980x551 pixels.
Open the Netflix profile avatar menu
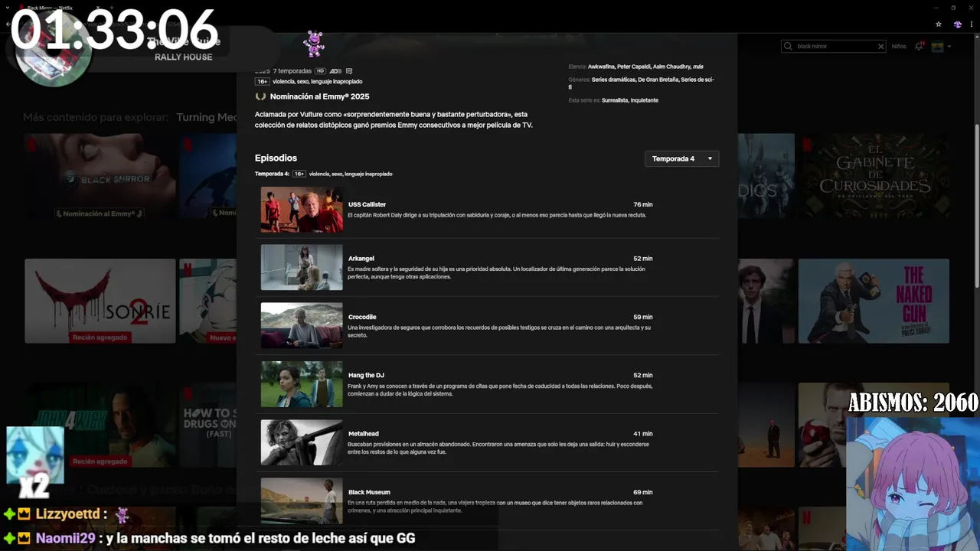click(x=937, y=47)
